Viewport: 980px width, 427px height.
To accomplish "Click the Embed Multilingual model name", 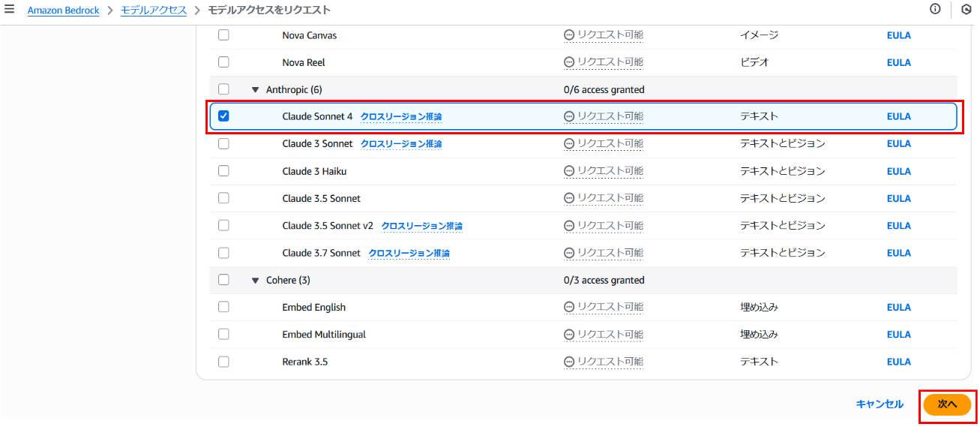I will coord(324,335).
